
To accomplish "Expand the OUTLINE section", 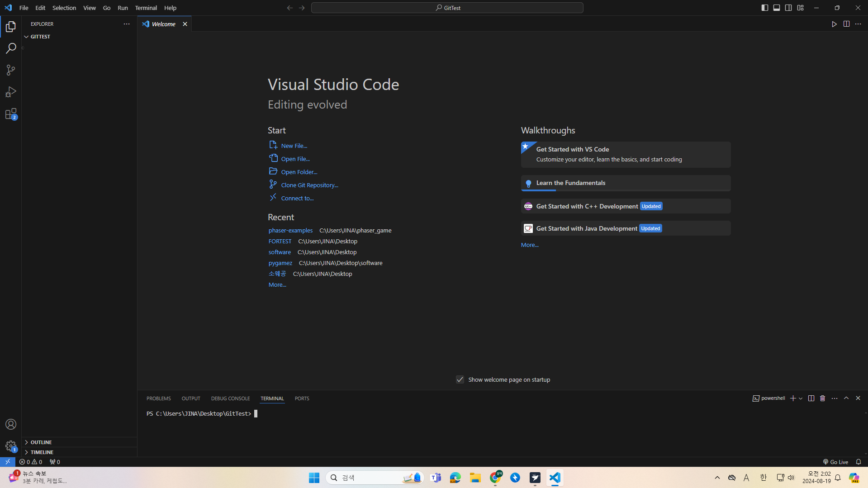I will pyautogui.click(x=41, y=442).
